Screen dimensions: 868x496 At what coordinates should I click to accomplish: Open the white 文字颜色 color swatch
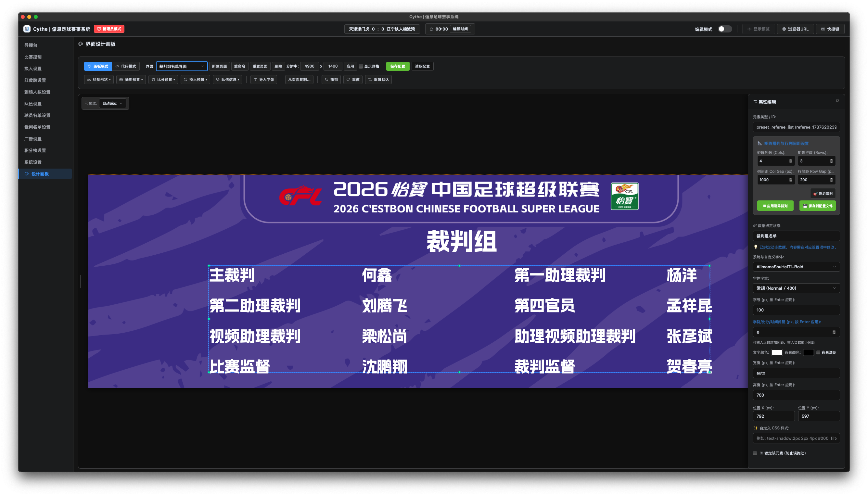click(x=776, y=352)
